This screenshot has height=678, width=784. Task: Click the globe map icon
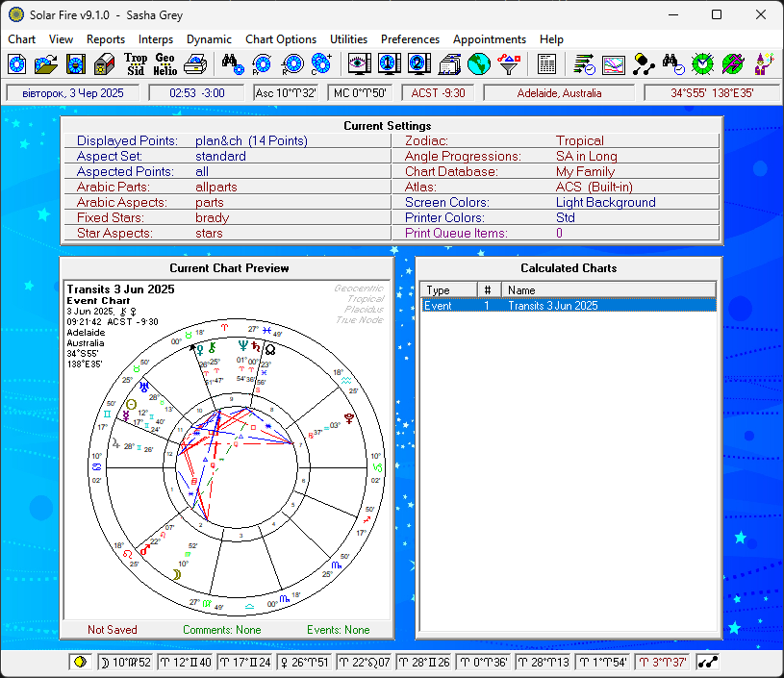478,64
